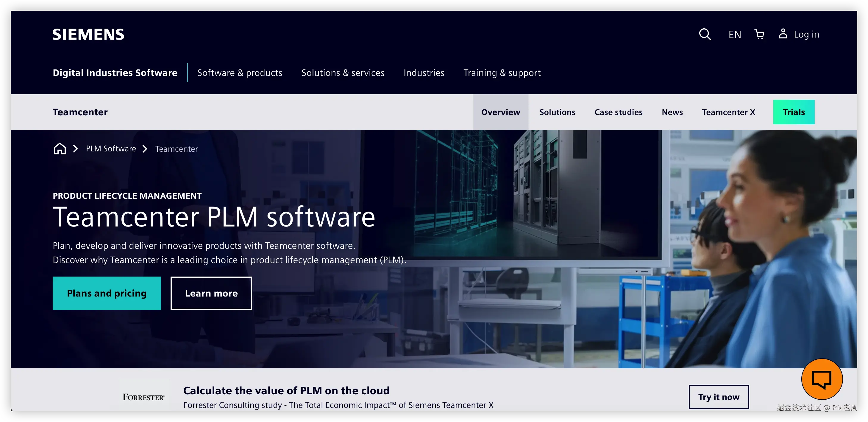Screen dimensions: 868x422
Task: Open the Industries menu
Action: (424, 72)
